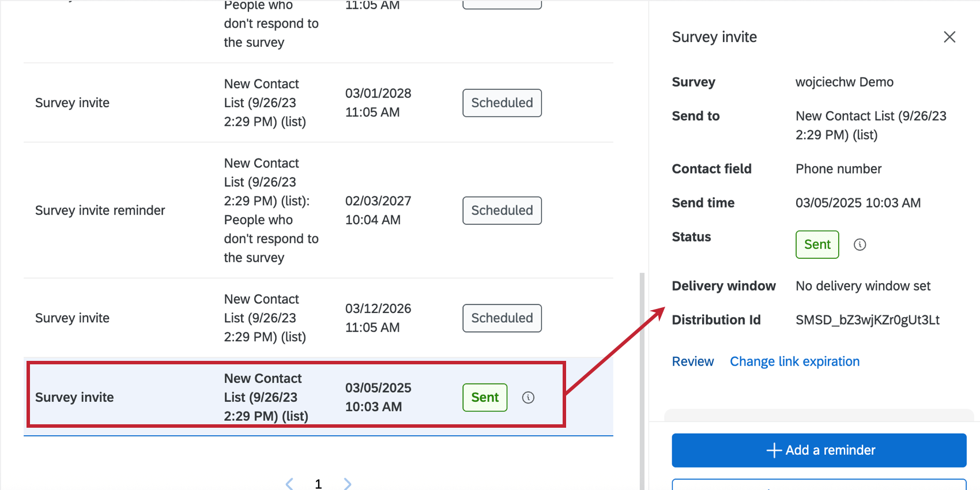This screenshot has height=490, width=980.
Task: Click the Distribution Id value SMSD_bZ3wjKZr0gUt3Lt
Action: (x=867, y=320)
